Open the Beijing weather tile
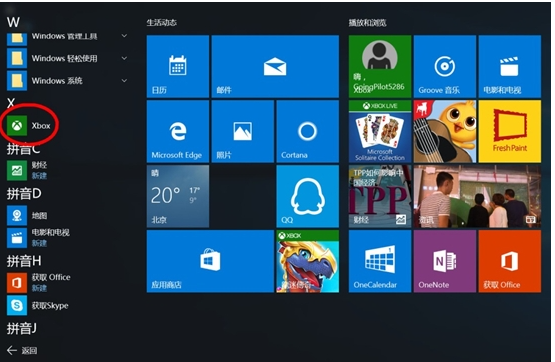The height and width of the screenshot is (362, 555). 178,196
